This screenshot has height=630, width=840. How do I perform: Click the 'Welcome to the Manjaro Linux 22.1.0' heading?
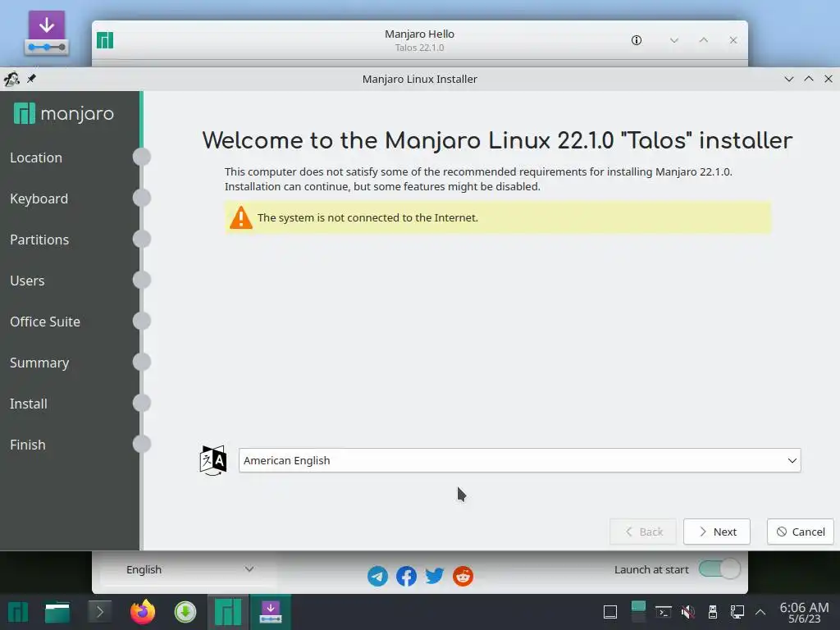click(x=497, y=140)
